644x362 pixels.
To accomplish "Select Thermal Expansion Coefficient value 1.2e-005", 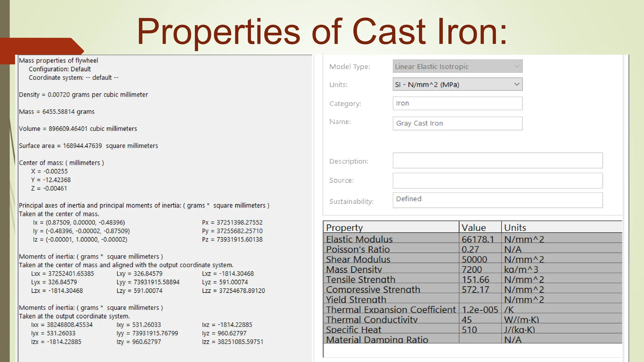I will [x=480, y=309].
